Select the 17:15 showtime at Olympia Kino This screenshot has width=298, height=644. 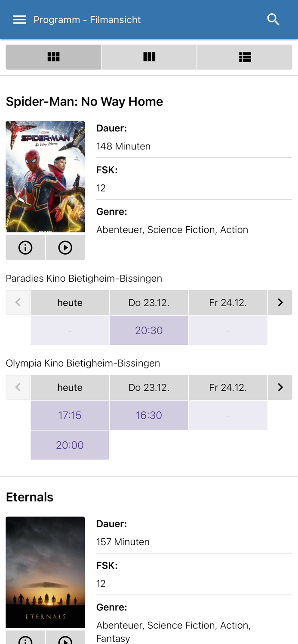70,415
